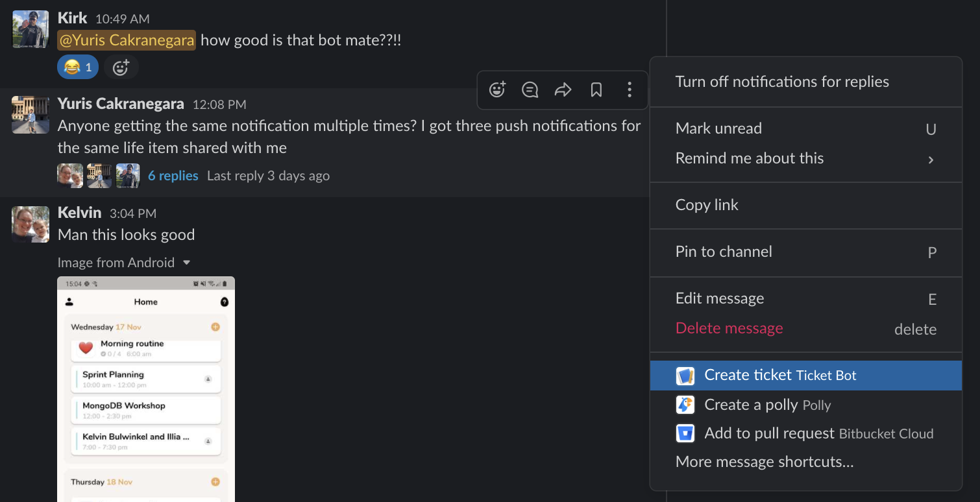Click Yuris Cakranegara sender name
The image size is (980, 502).
[121, 104]
